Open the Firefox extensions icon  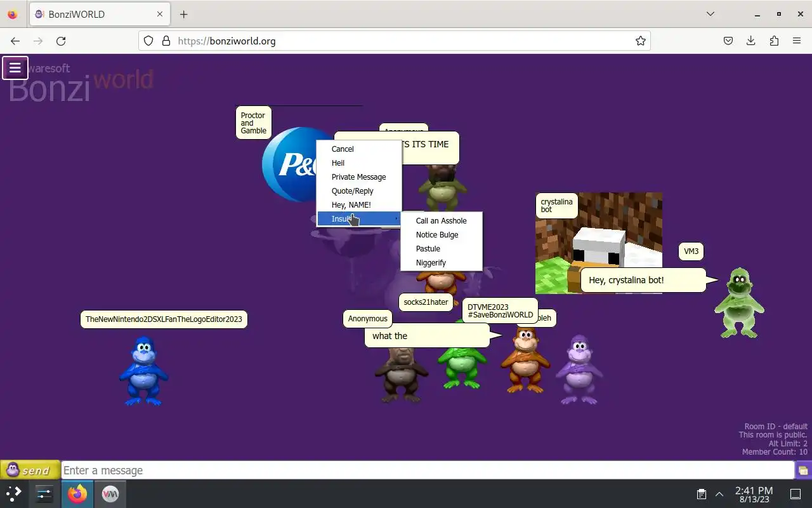pyautogui.click(x=774, y=41)
